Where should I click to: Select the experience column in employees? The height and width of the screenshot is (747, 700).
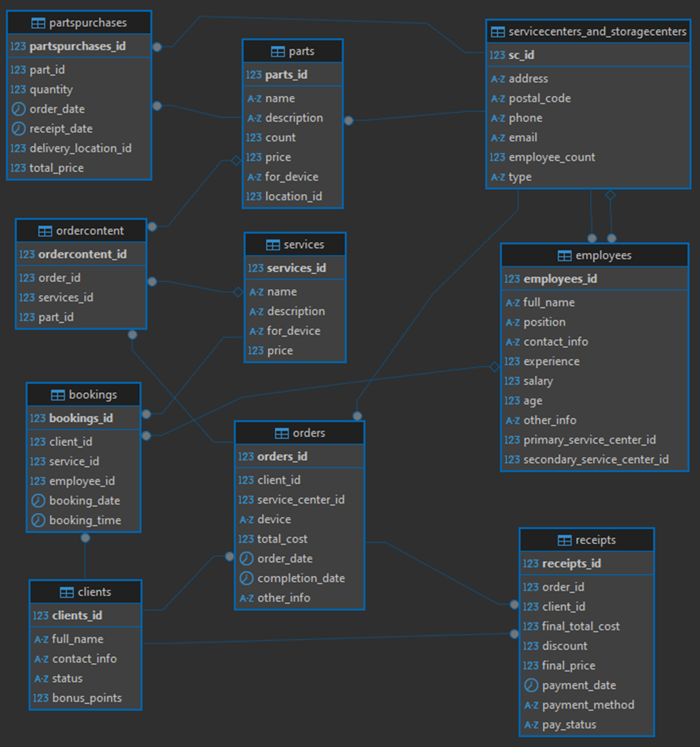[595, 362]
